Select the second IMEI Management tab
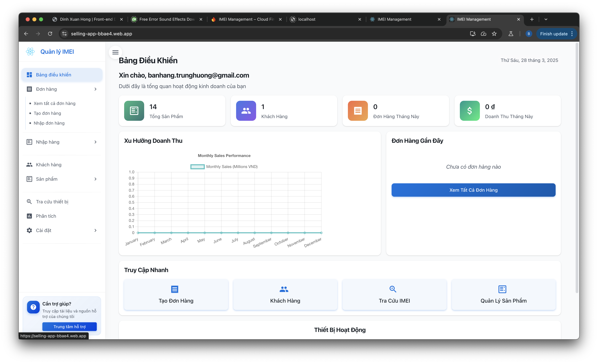The image size is (598, 364). coord(473,19)
